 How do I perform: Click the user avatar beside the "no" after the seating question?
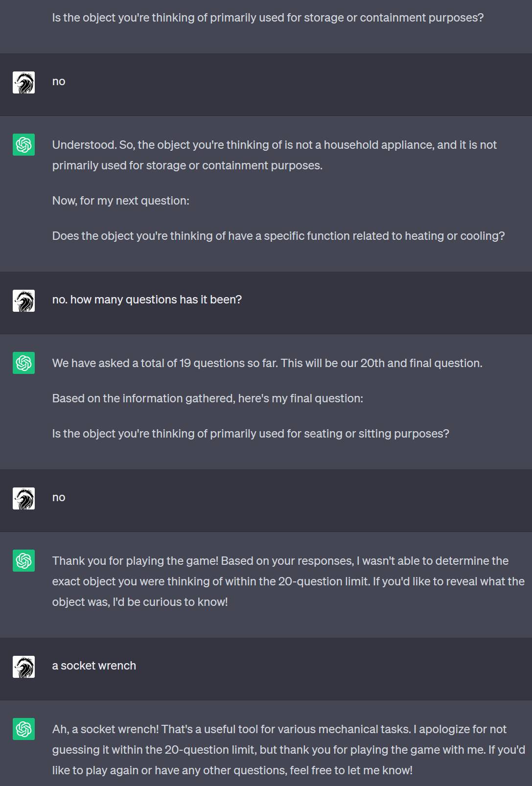click(23, 498)
